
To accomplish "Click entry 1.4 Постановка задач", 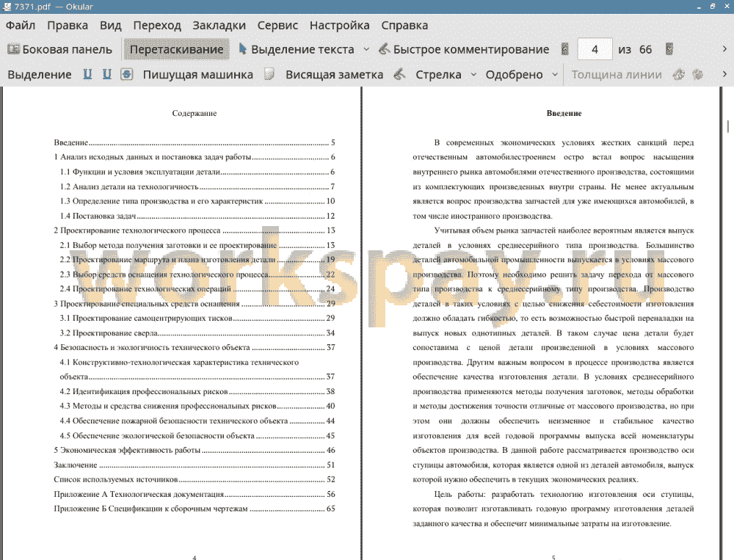I will click(x=197, y=216).
